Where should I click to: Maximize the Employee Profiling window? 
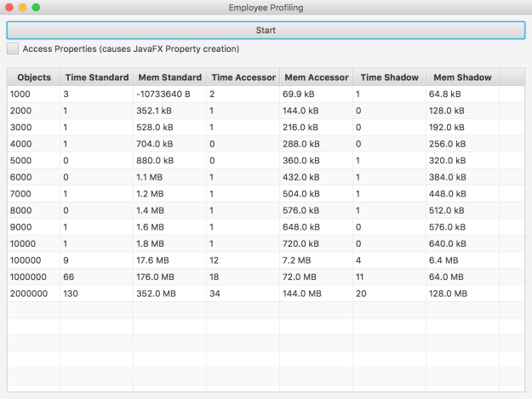(36, 7)
